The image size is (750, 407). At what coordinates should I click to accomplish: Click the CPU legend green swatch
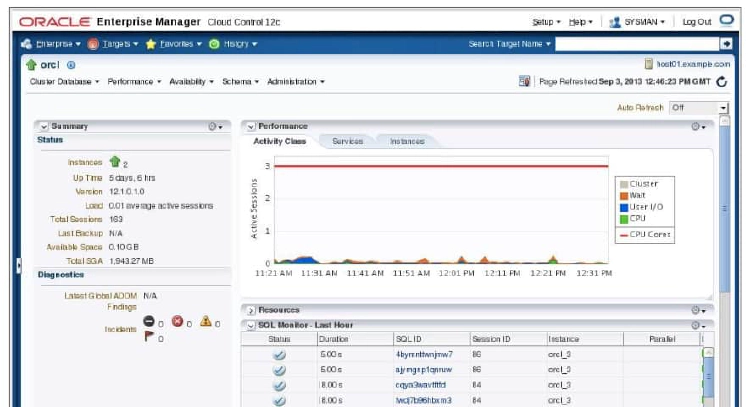click(x=624, y=219)
